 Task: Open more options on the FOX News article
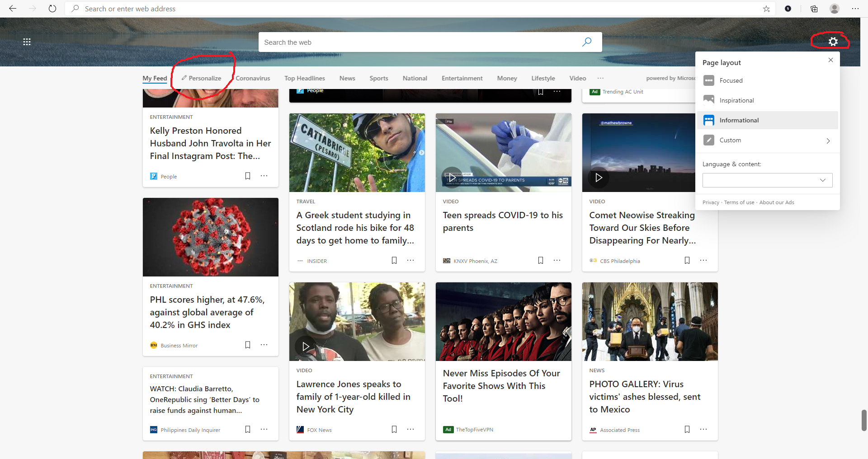(410, 429)
